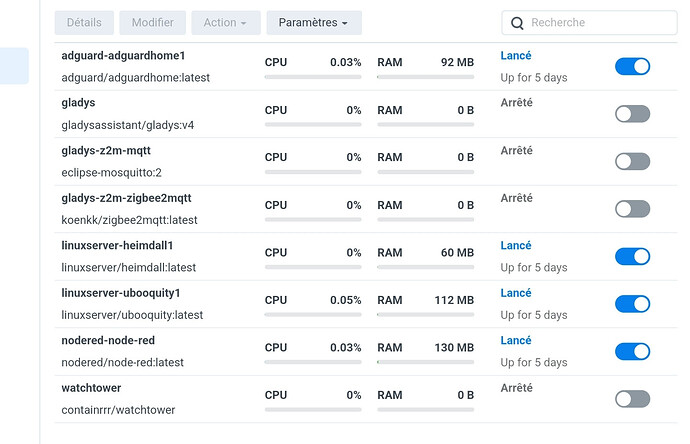Click the 130 MB RAM value

coord(454,348)
